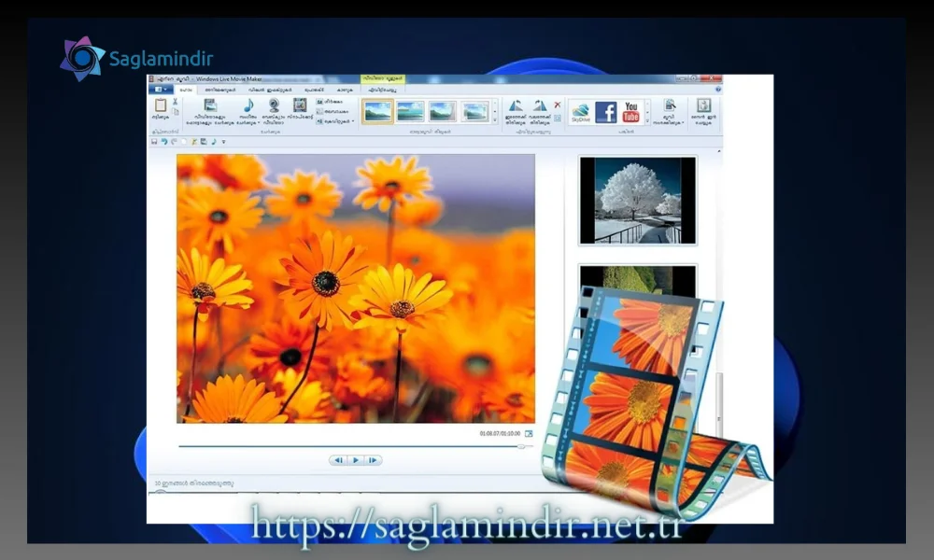This screenshot has height=560, width=934.
Task: Click the Redo arrow in quick access toolbar
Action: point(174,142)
